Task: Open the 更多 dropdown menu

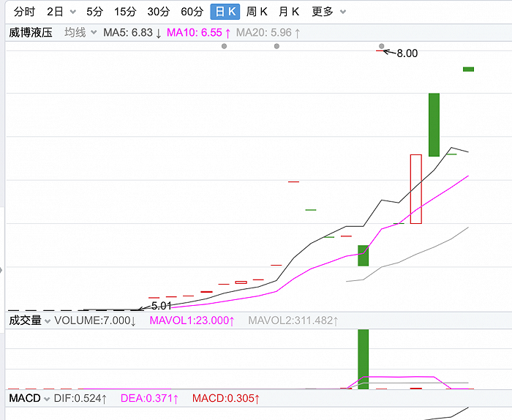Action: (328, 12)
